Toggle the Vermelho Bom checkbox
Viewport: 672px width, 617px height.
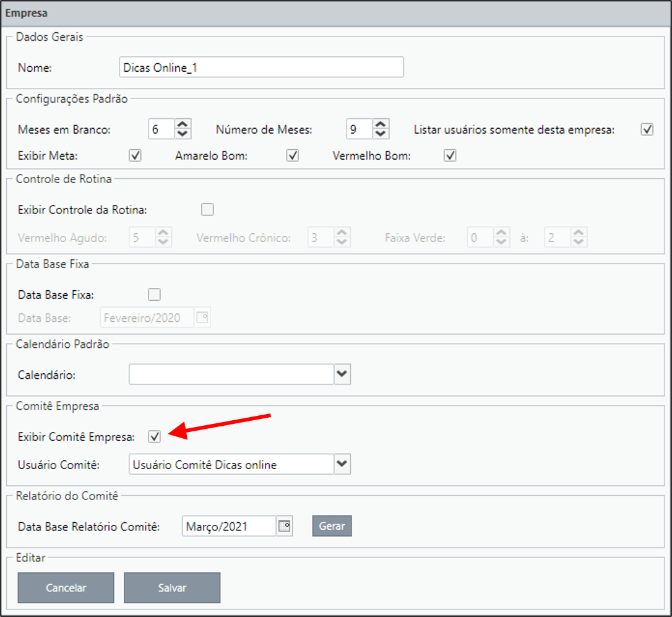[450, 155]
